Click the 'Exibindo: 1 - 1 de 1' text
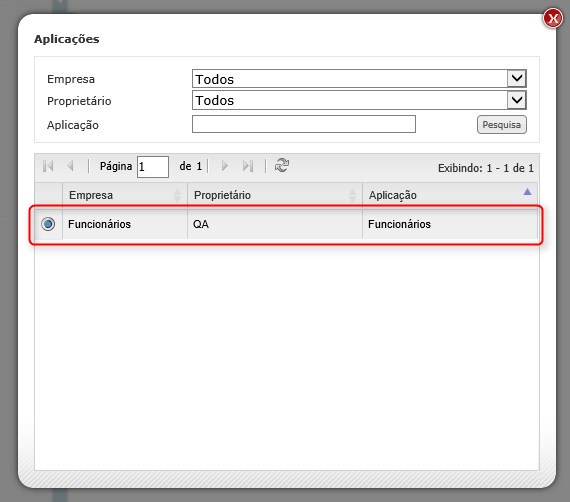Image resolution: width=570 pixels, height=502 pixels. [x=486, y=168]
